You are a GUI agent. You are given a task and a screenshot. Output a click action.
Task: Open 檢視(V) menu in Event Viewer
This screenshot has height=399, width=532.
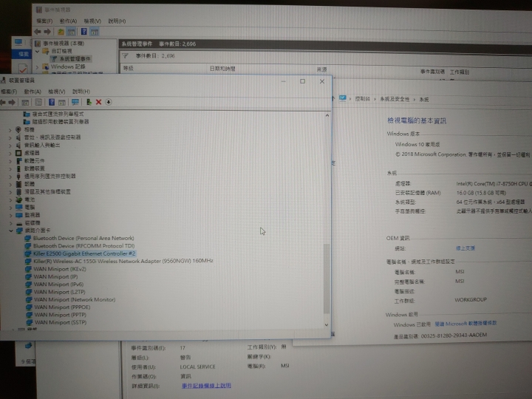92,21
